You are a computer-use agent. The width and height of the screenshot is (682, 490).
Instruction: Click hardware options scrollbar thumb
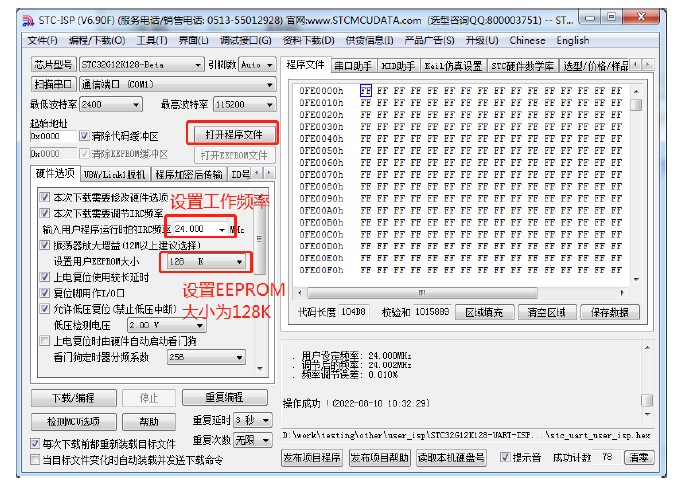259,238
